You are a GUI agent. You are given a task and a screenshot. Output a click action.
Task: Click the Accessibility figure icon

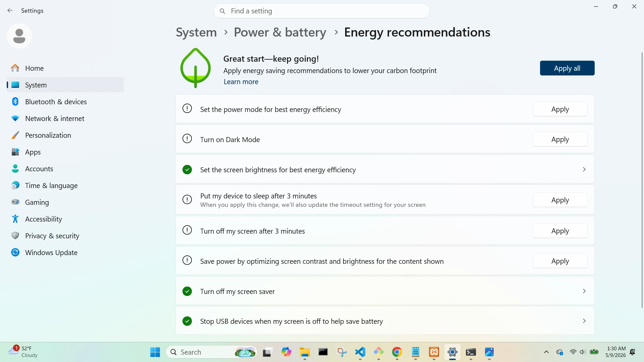[15, 219]
